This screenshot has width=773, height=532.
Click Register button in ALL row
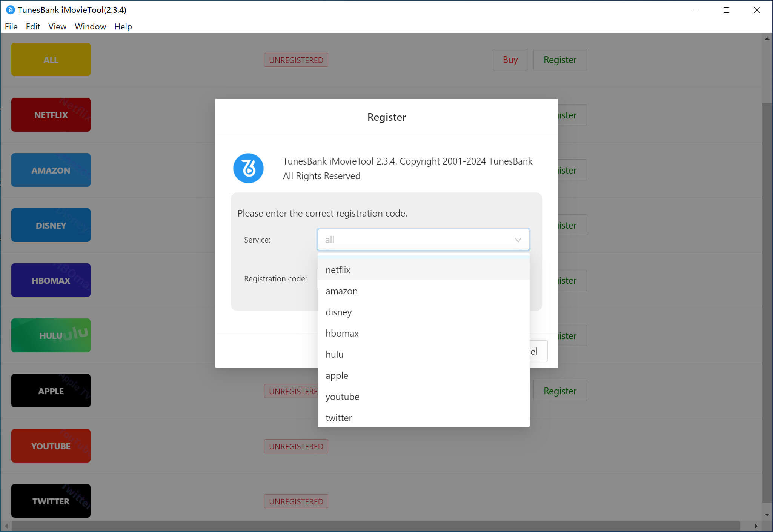coord(560,60)
